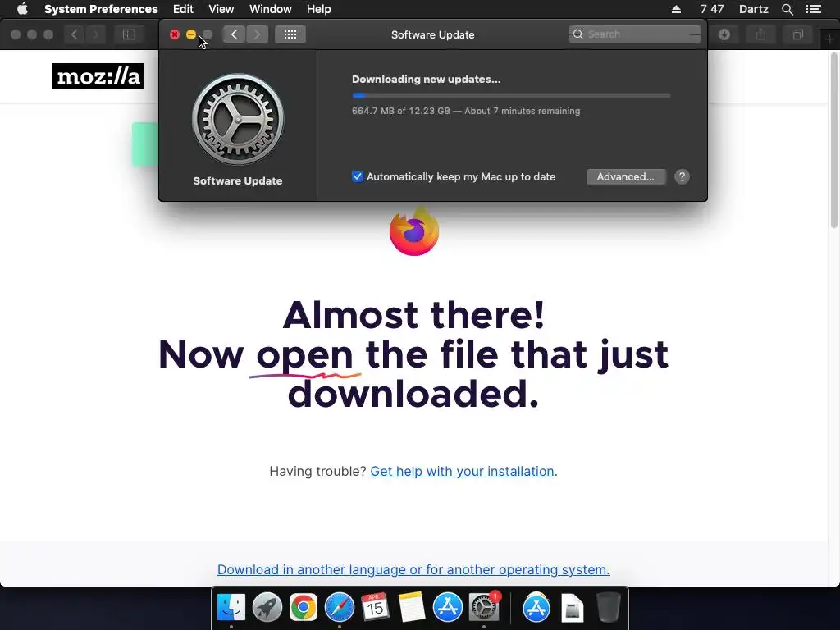
Task: Add a new Safari tab
Action: [x=830, y=39]
